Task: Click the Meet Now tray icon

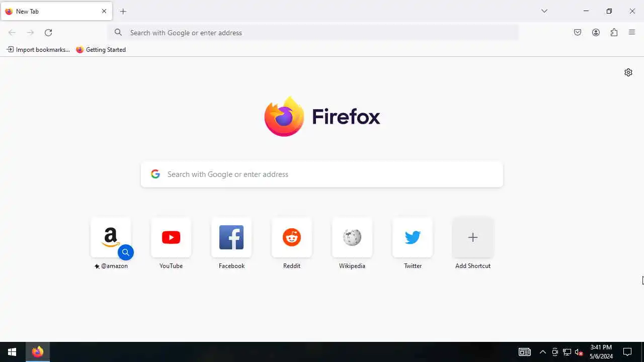Action: pos(555,352)
